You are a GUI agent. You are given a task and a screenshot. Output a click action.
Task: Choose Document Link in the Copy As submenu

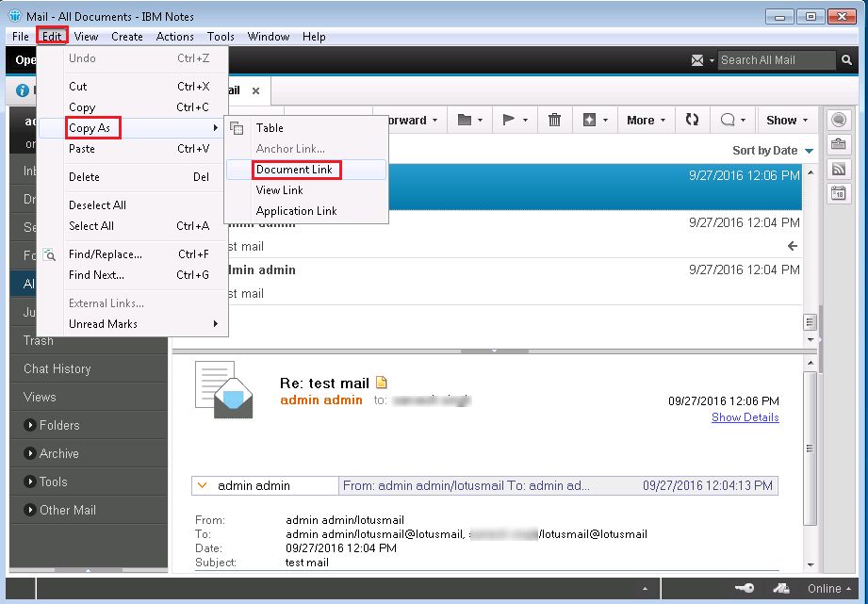pos(306,170)
